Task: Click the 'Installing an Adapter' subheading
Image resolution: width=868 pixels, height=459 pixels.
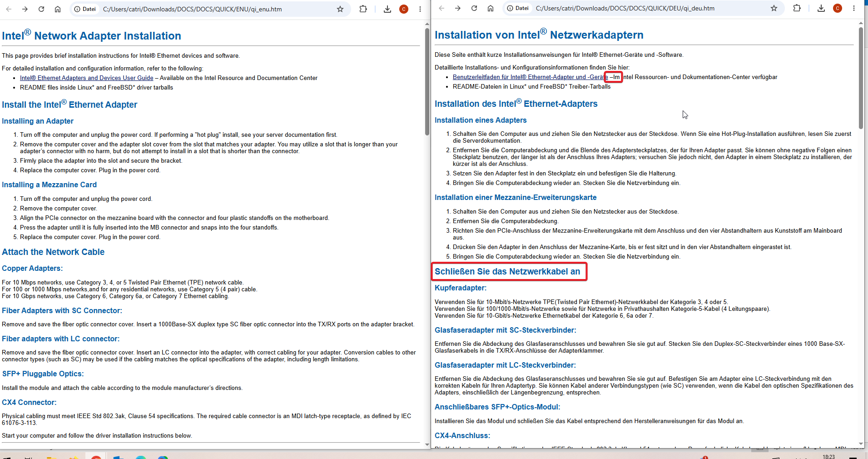Action: tap(38, 121)
